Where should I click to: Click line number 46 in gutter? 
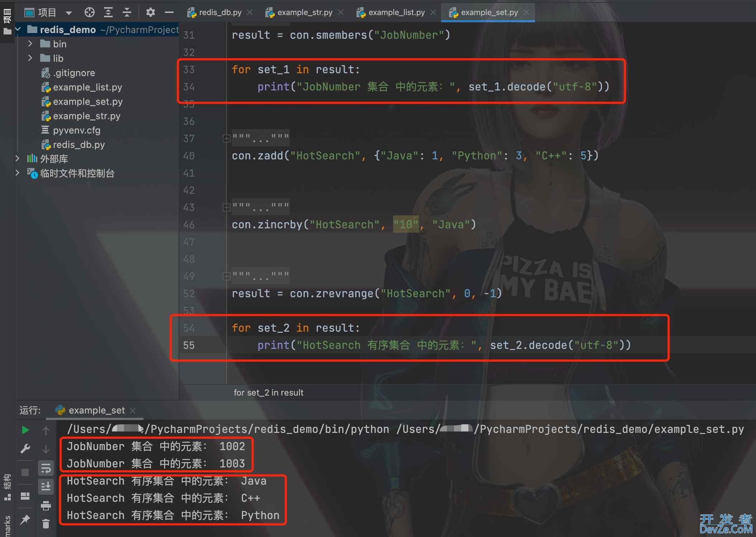[x=189, y=225]
